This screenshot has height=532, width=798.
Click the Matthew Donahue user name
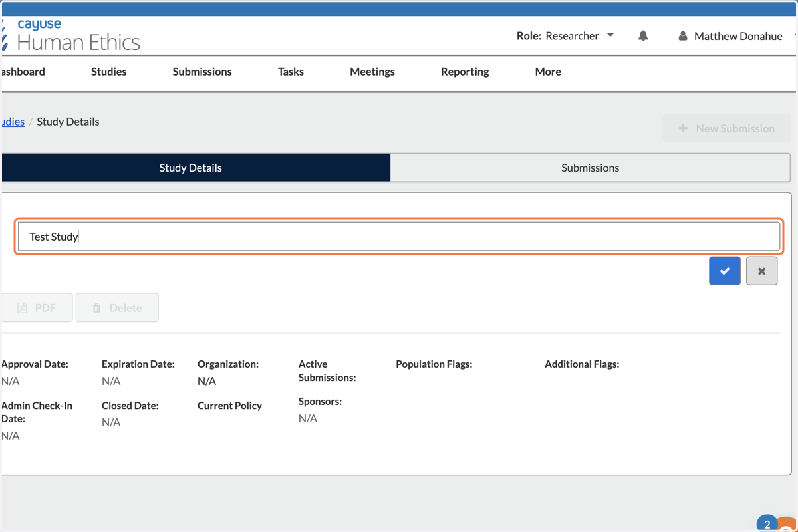coord(738,36)
